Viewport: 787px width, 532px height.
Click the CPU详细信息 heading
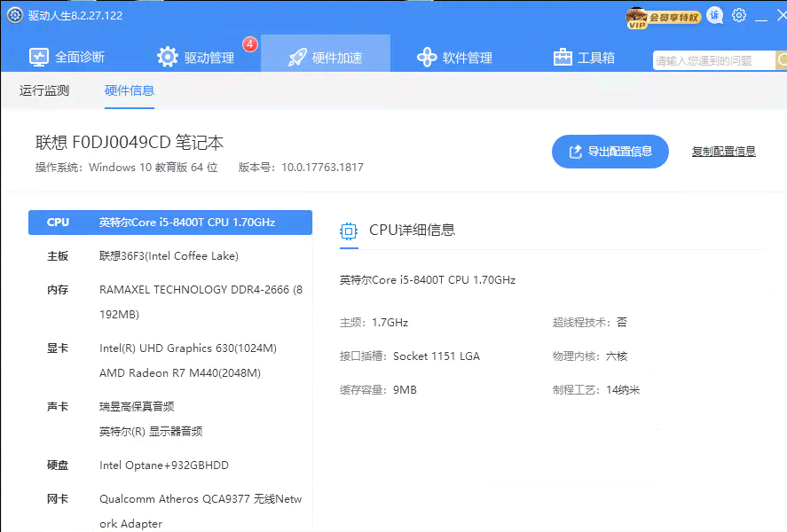click(x=412, y=231)
